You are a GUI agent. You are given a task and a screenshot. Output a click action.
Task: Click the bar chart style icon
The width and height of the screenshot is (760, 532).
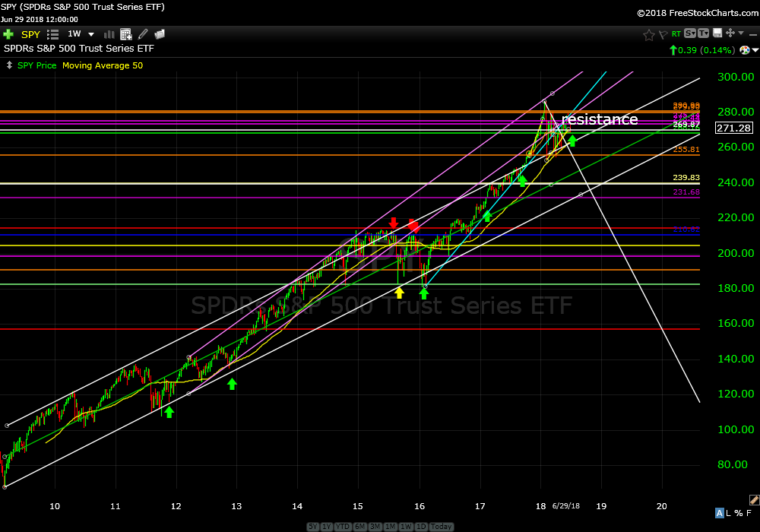coord(108,34)
